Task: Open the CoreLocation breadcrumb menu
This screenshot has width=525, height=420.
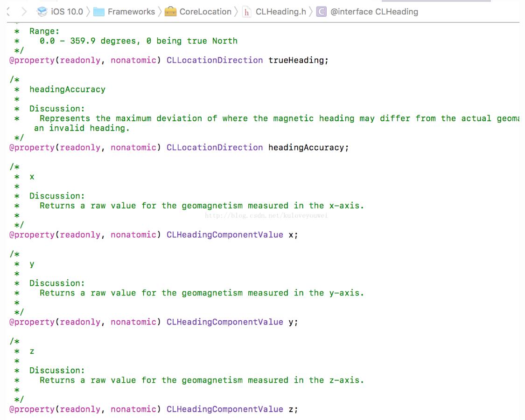Action: click(x=205, y=12)
